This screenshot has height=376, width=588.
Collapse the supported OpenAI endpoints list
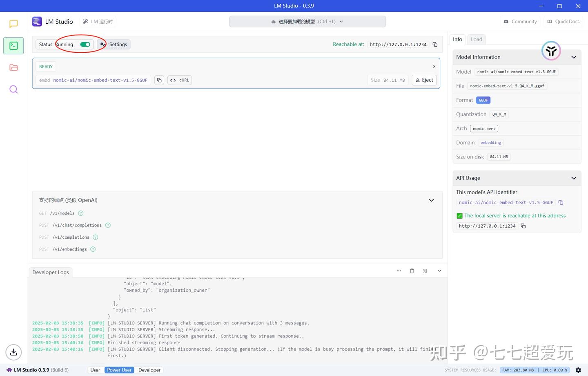click(431, 200)
